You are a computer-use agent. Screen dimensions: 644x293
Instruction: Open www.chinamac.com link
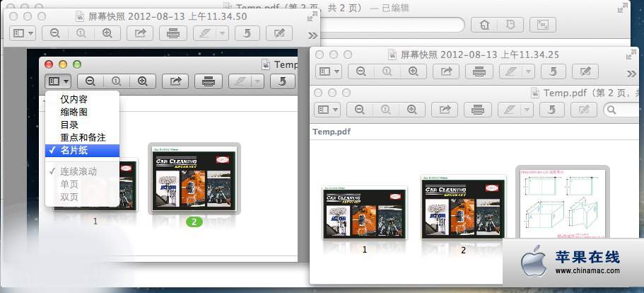pos(587,270)
